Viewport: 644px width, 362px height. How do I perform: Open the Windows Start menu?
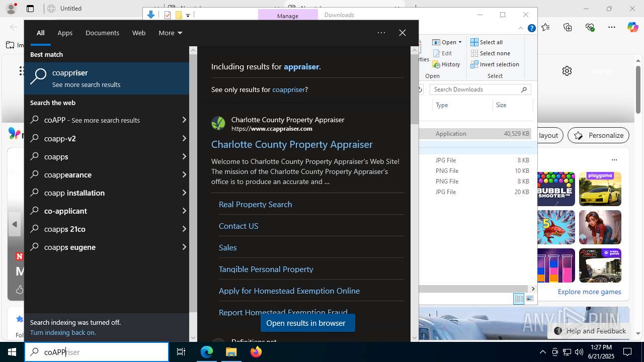12,352
